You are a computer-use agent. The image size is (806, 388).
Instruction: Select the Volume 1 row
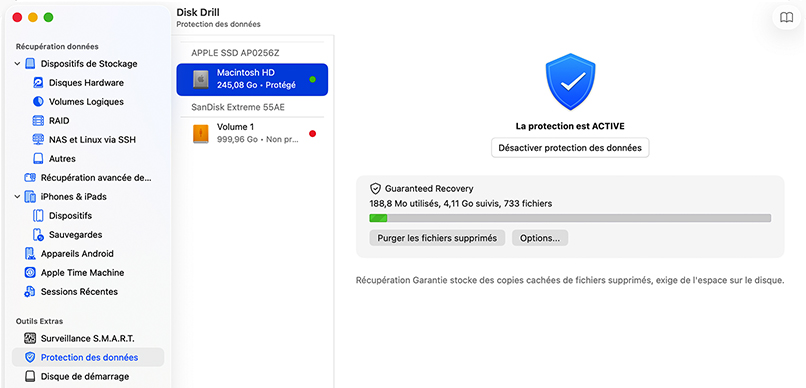pyautogui.click(x=252, y=134)
